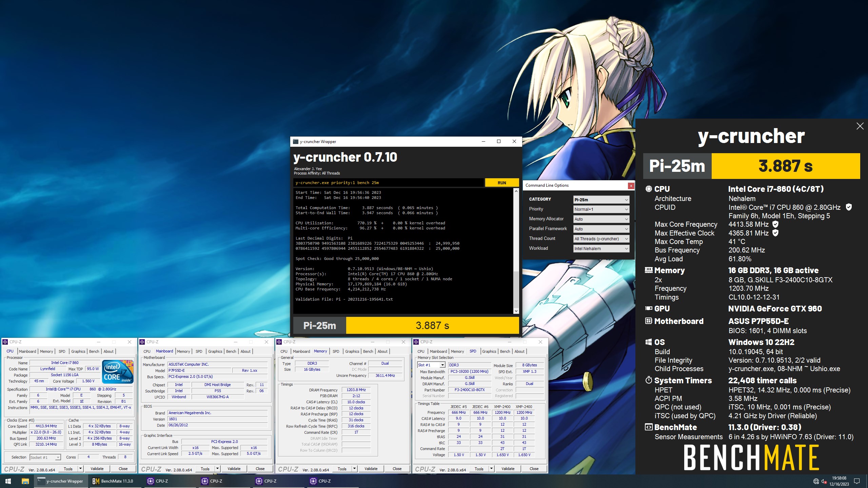This screenshot has height=488, width=868.
Task: Open the Thread Count dropdown
Action: click(601, 239)
